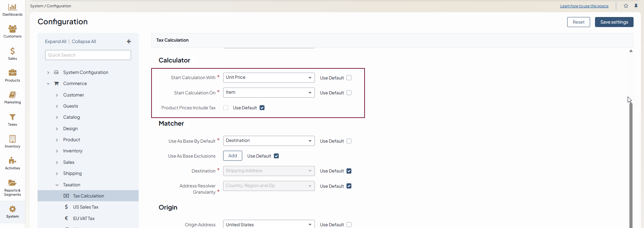Image resolution: width=644 pixels, height=228 pixels.
Task: Click the star favorite icon
Action: [626, 6]
